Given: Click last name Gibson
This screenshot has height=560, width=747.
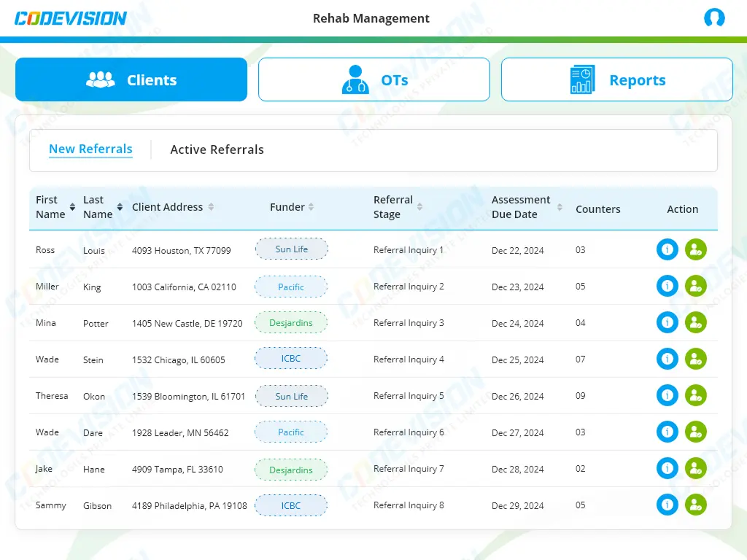Looking at the screenshot, I should pyautogui.click(x=97, y=506).
